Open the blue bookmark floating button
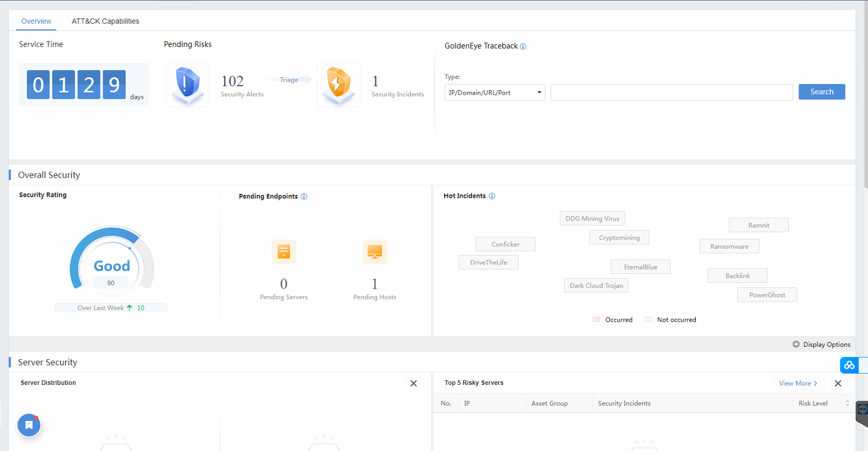 coord(29,425)
